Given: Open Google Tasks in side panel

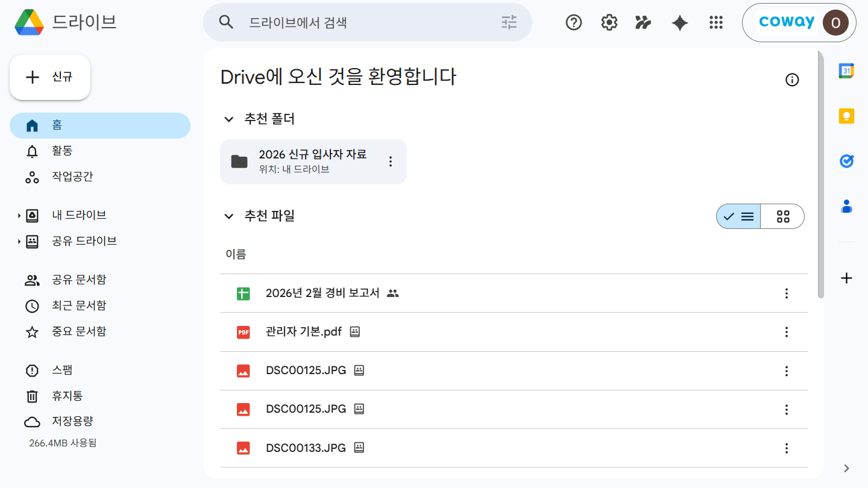Looking at the screenshot, I should coord(846,161).
